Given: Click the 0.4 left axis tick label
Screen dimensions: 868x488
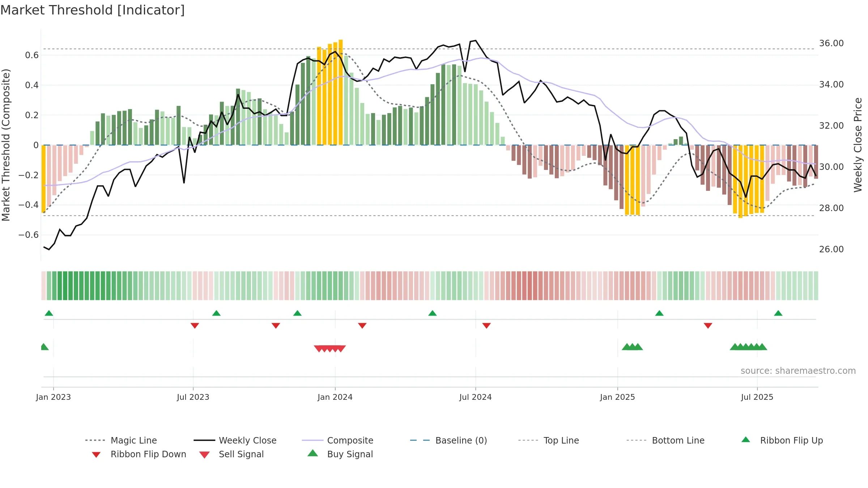Looking at the screenshot, I should coord(32,85).
